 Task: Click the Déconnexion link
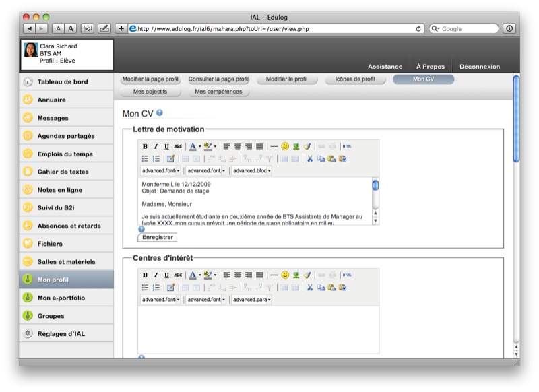tap(480, 67)
